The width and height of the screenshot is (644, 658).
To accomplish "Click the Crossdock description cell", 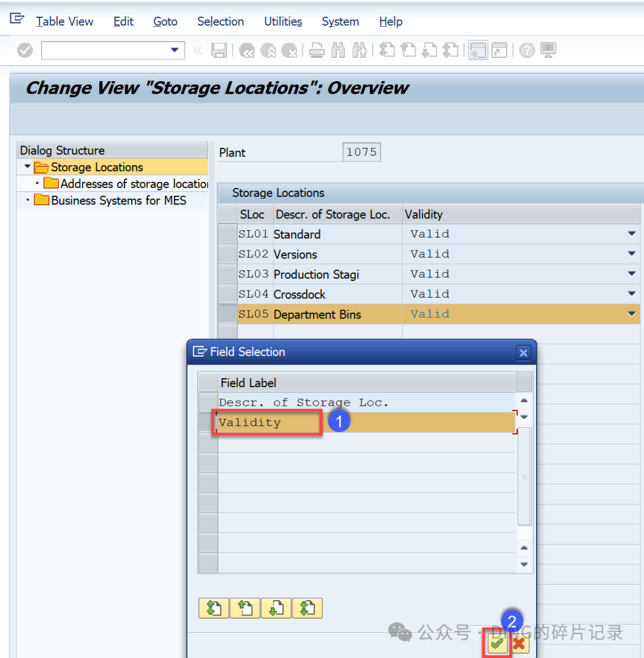I will 338,294.
